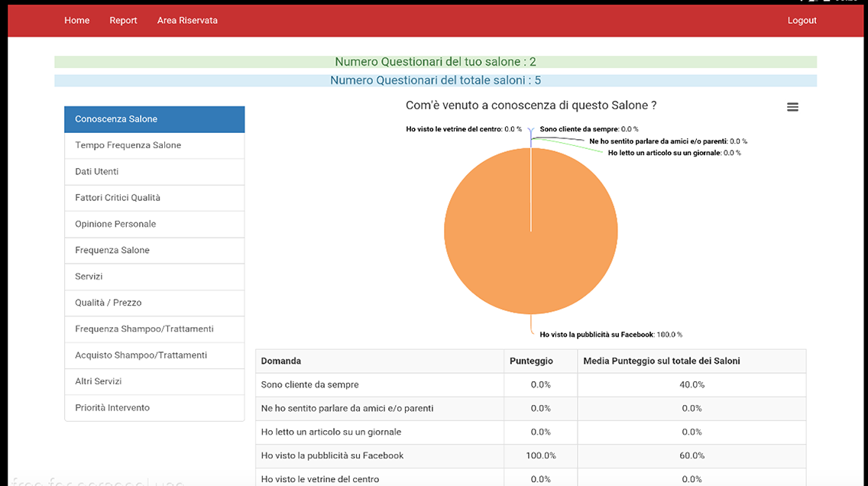The width and height of the screenshot is (868, 486).
Task: Click pie label Sono cliente da sempre
Action: coord(589,129)
